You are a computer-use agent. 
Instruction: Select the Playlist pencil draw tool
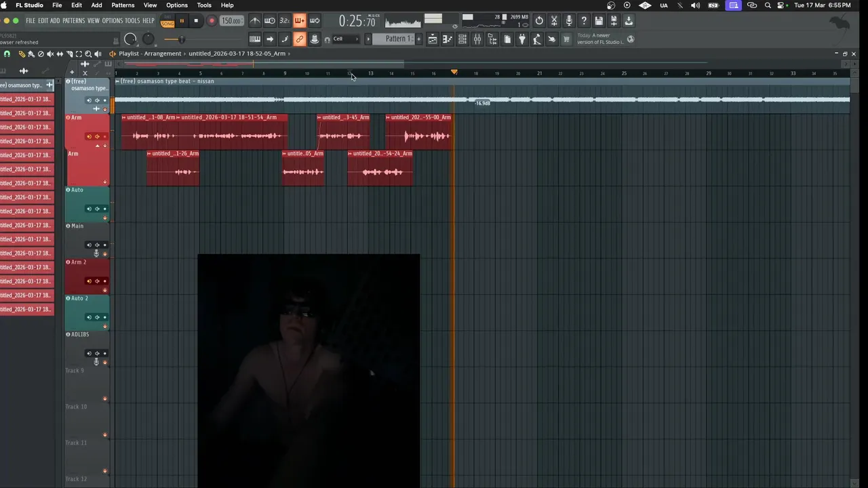point(22,54)
